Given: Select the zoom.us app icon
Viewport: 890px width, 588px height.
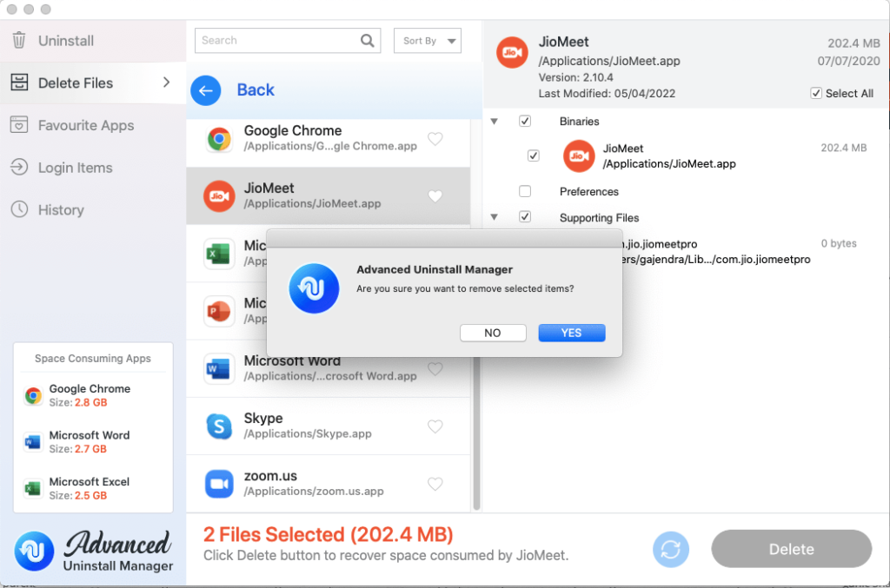Looking at the screenshot, I should coord(219,484).
